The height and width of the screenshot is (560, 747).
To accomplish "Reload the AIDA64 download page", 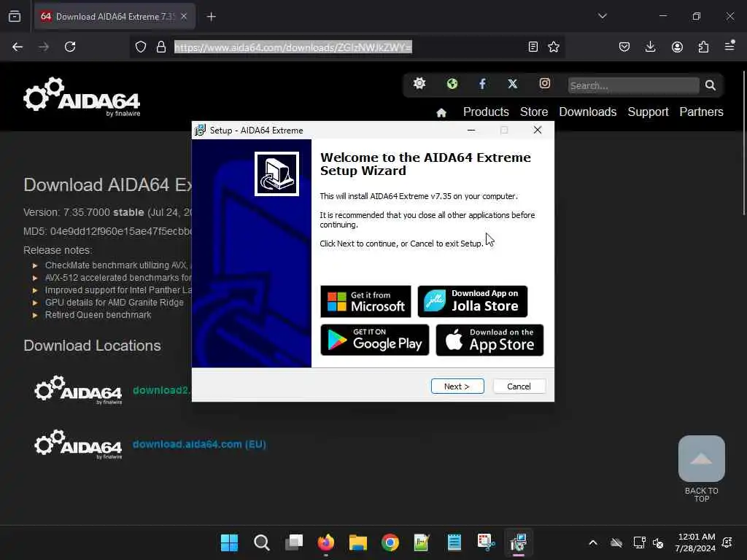I will click(70, 47).
